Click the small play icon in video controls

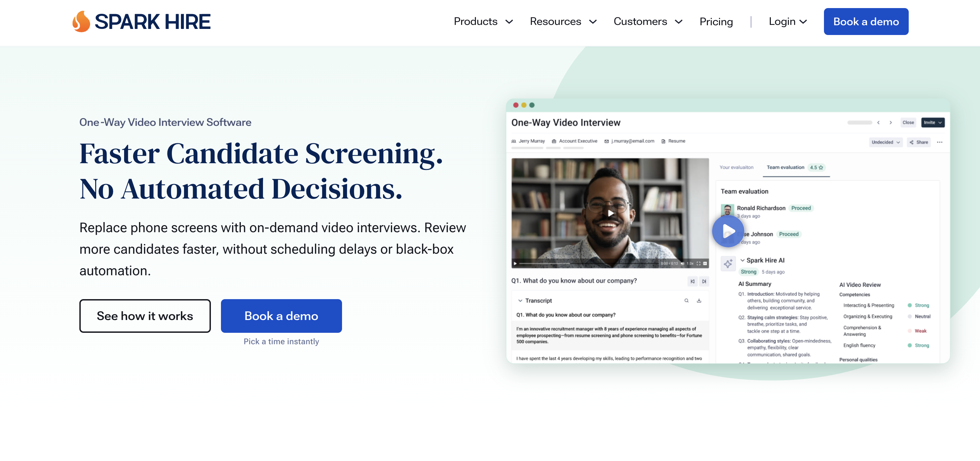[515, 263]
